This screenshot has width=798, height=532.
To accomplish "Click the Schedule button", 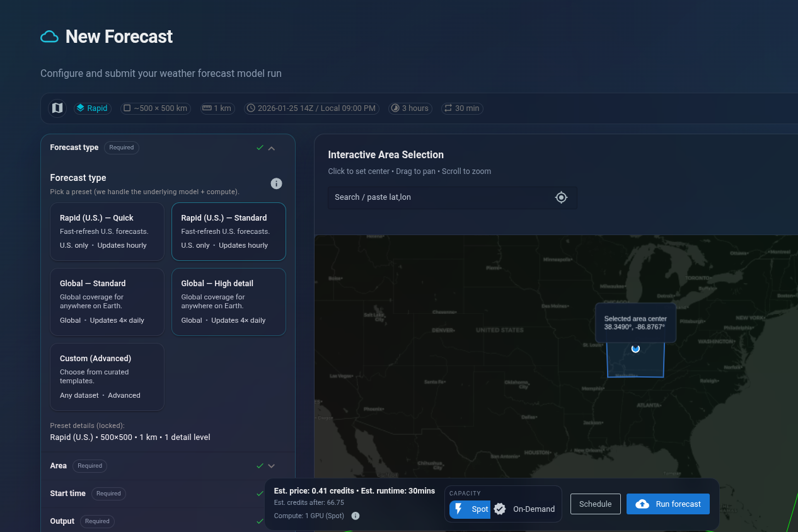I will pos(596,504).
